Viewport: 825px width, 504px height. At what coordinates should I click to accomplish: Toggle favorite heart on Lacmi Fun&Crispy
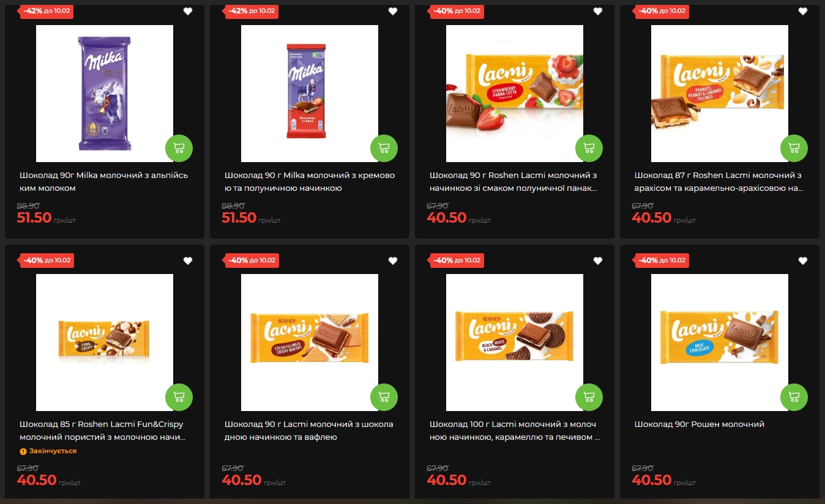pyautogui.click(x=188, y=261)
